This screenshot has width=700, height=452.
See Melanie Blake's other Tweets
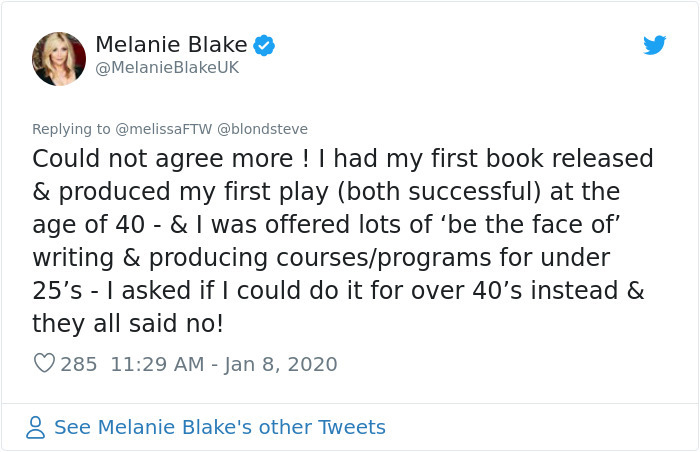[219, 427]
